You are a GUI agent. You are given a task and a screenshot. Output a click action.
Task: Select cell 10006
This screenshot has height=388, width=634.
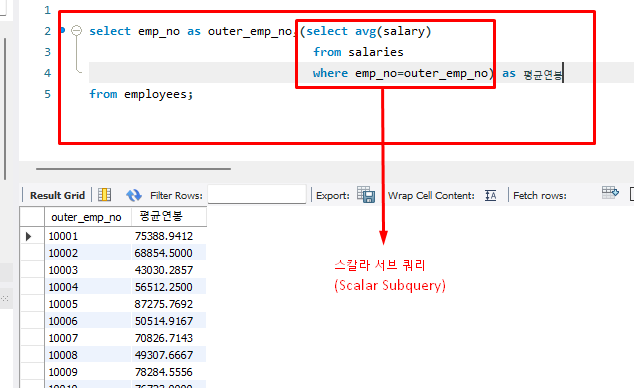coord(88,321)
